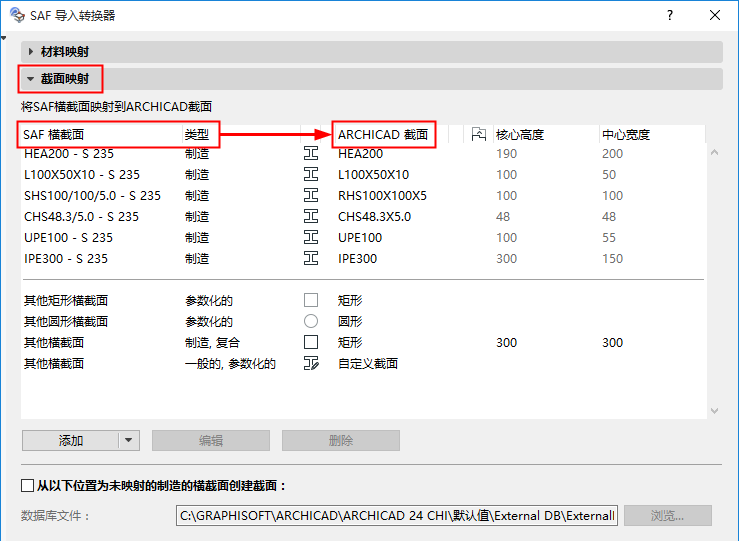Viewport: 739px width, 541px height.
Task: Click the 数据库文件 path field
Action: pos(397,516)
